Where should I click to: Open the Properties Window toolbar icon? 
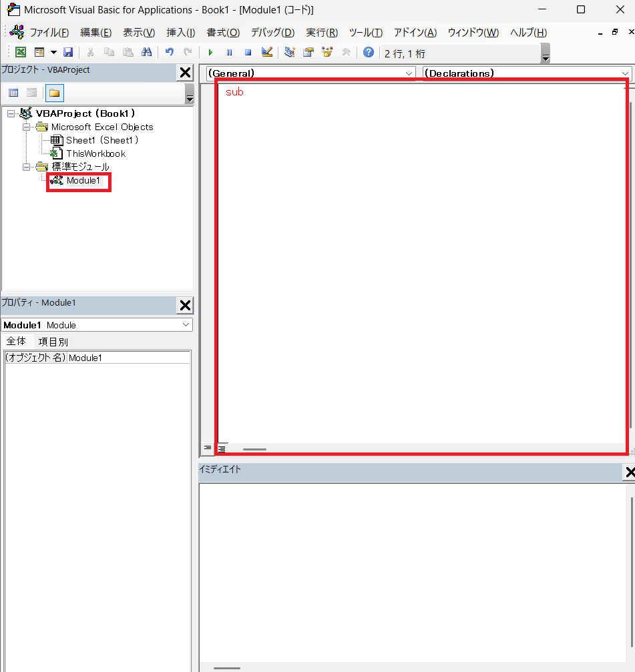308,52
